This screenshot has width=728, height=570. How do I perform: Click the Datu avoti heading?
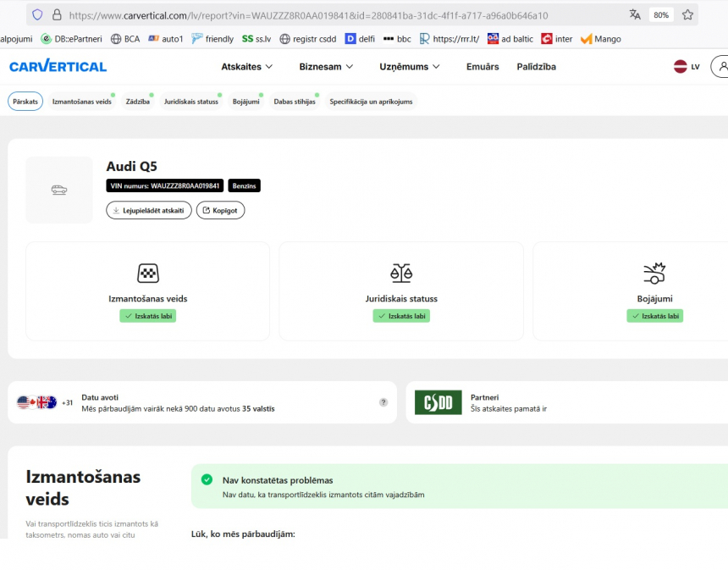(100, 397)
